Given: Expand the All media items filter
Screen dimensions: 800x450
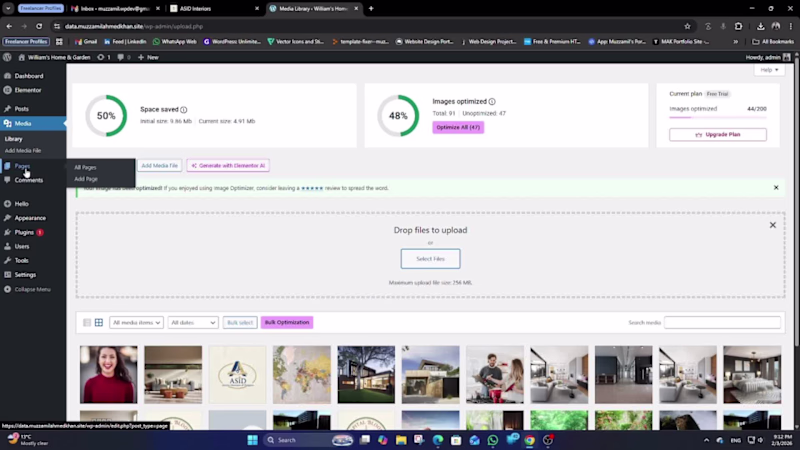Looking at the screenshot, I should [x=136, y=322].
